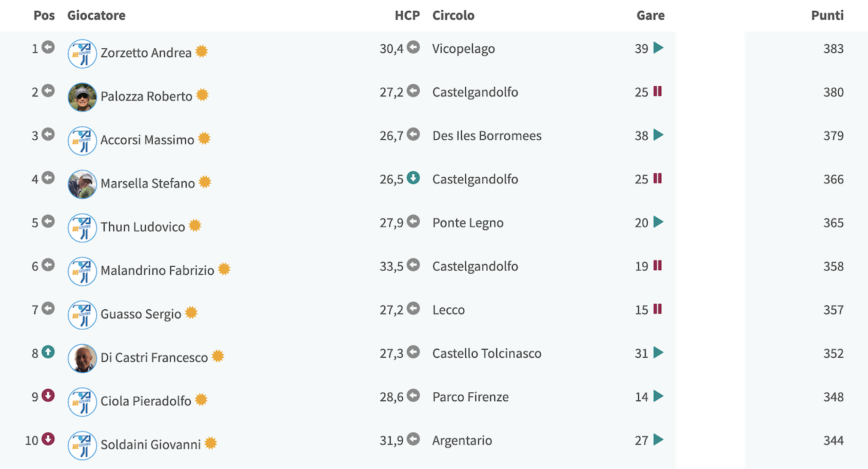Click red down-arrow beside position 9
The width and height of the screenshot is (868, 469).
(x=48, y=395)
